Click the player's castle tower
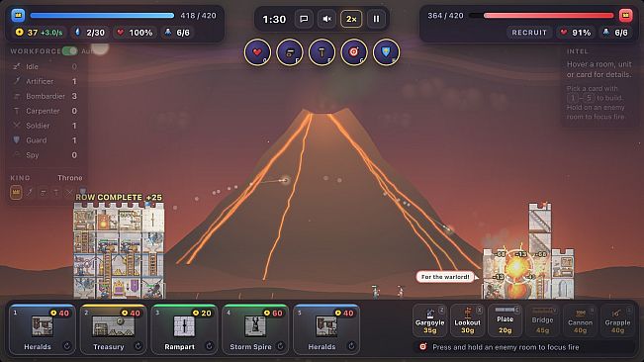 [119, 250]
